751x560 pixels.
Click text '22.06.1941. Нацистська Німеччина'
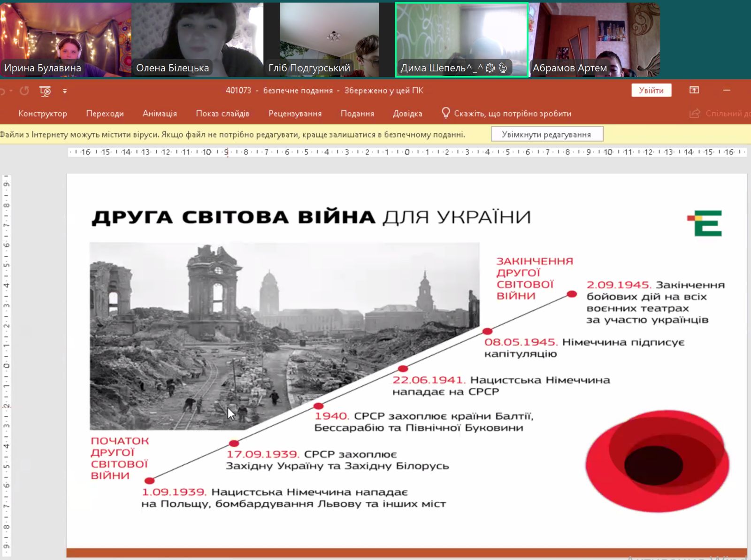pos(501,380)
